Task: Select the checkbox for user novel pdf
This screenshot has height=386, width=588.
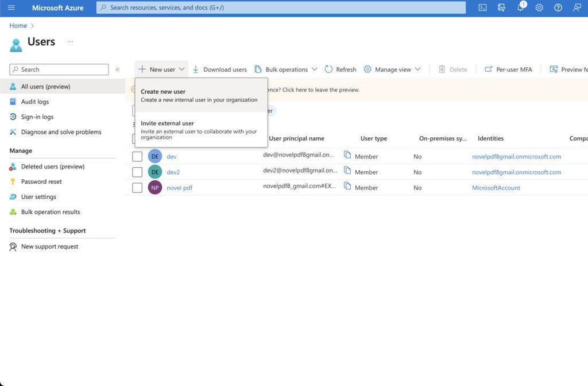Action: tap(137, 188)
